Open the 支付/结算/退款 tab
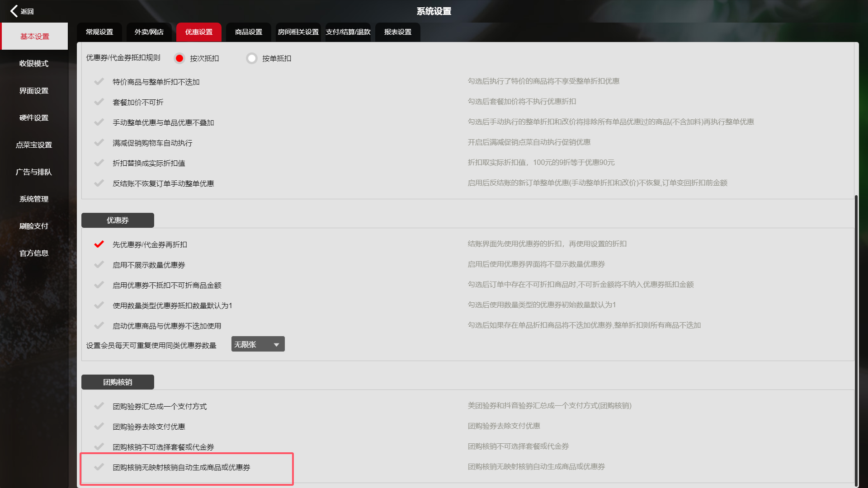 point(348,32)
